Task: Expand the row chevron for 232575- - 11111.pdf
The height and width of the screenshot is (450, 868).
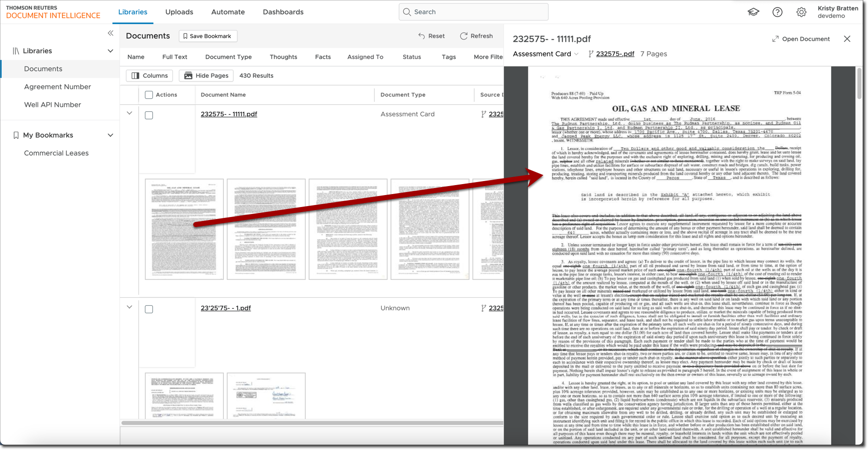Action: pyautogui.click(x=129, y=113)
